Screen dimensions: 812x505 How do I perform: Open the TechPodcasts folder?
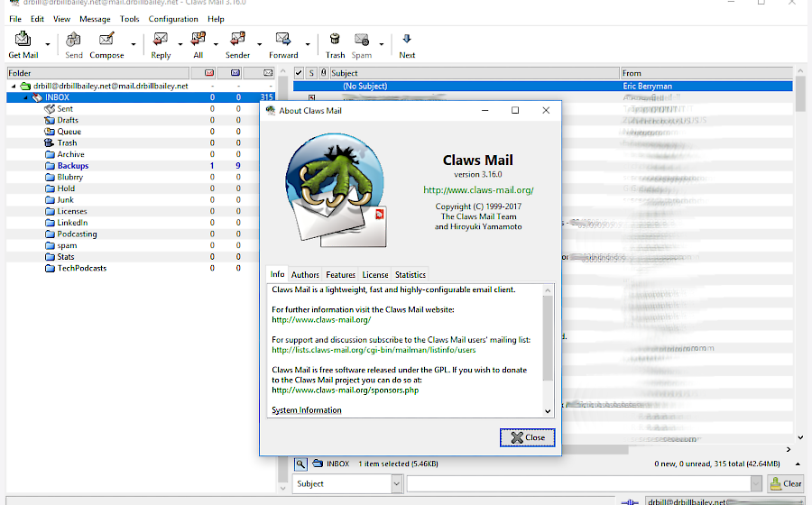[x=82, y=268]
